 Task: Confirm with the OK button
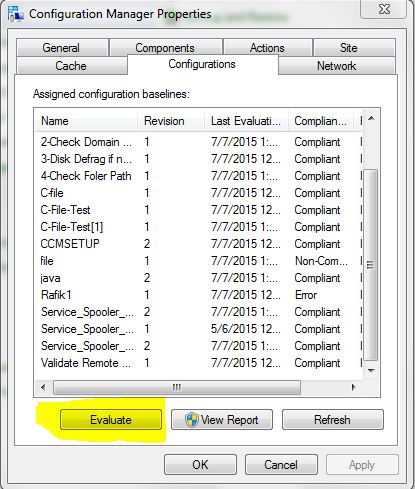tap(200, 464)
